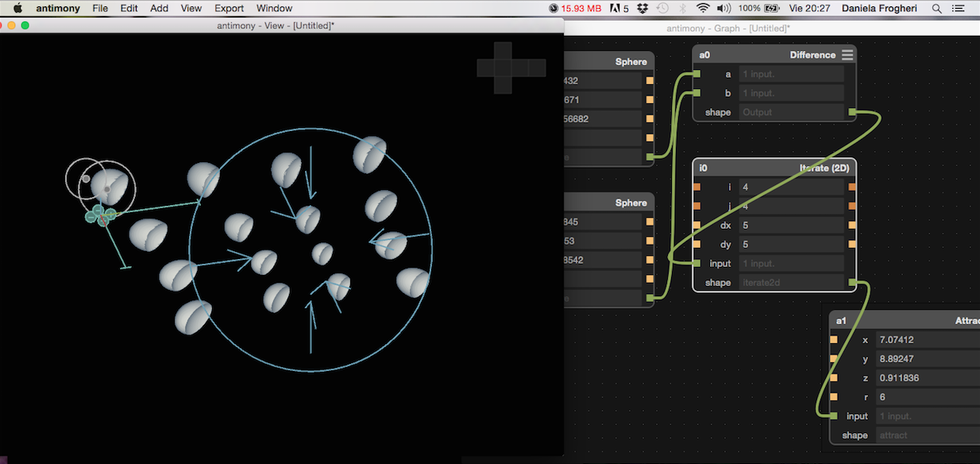The width and height of the screenshot is (980, 464).
Task: Click the 'a0' name on Difference node
Action: click(704, 55)
